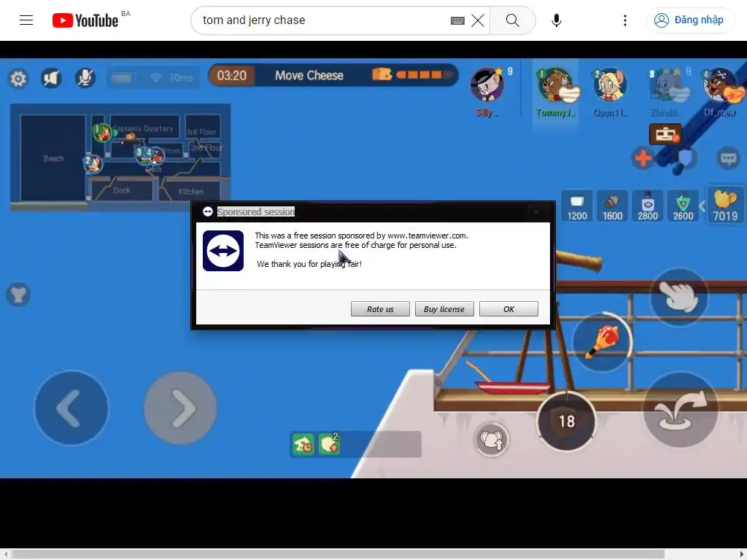The height and width of the screenshot is (560, 747).
Task: Click Rate us in TeamViewer dialog
Action: click(x=380, y=309)
